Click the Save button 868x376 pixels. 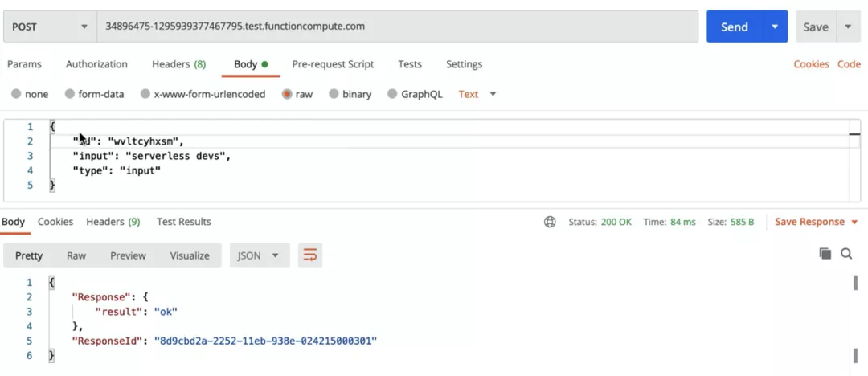(816, 27)
